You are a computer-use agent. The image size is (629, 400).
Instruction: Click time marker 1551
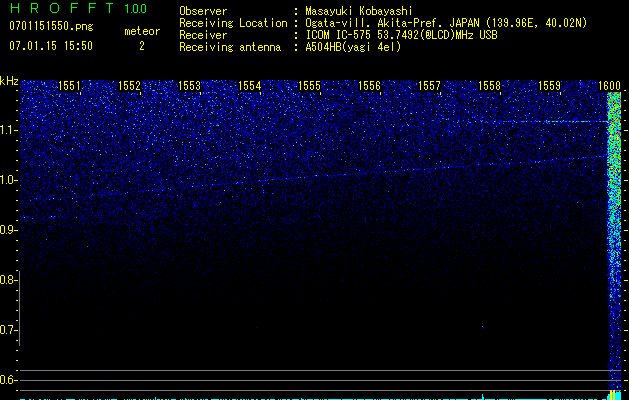pos(69,85)
